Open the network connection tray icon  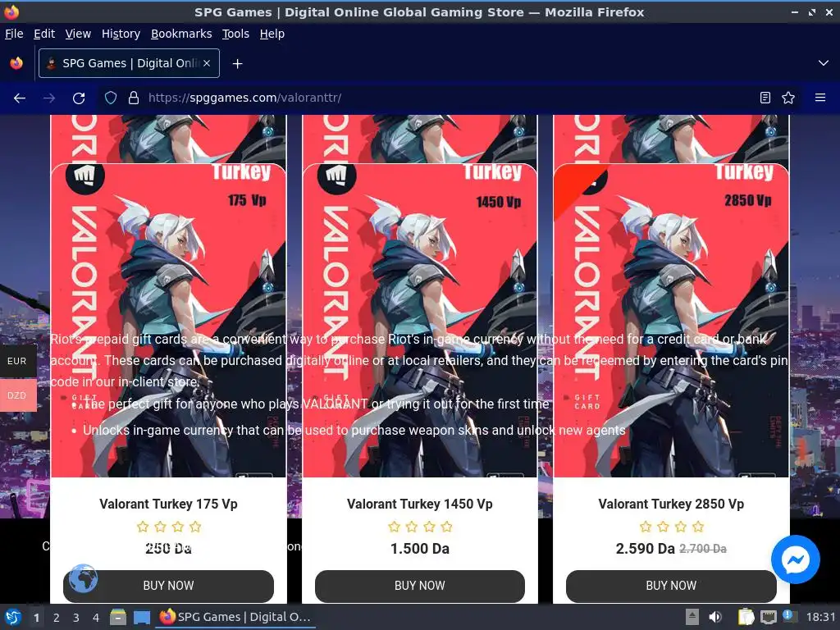[769, 617]
